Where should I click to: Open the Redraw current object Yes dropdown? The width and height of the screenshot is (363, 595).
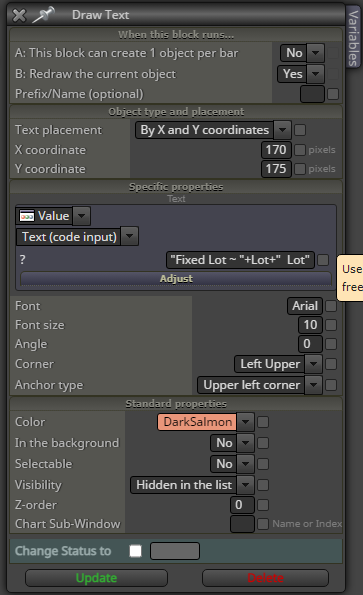316,74
